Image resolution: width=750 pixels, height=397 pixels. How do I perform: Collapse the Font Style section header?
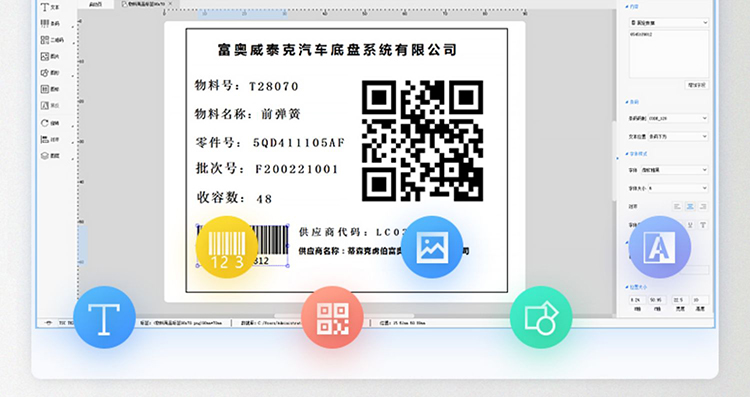click(x=636, y=154)
